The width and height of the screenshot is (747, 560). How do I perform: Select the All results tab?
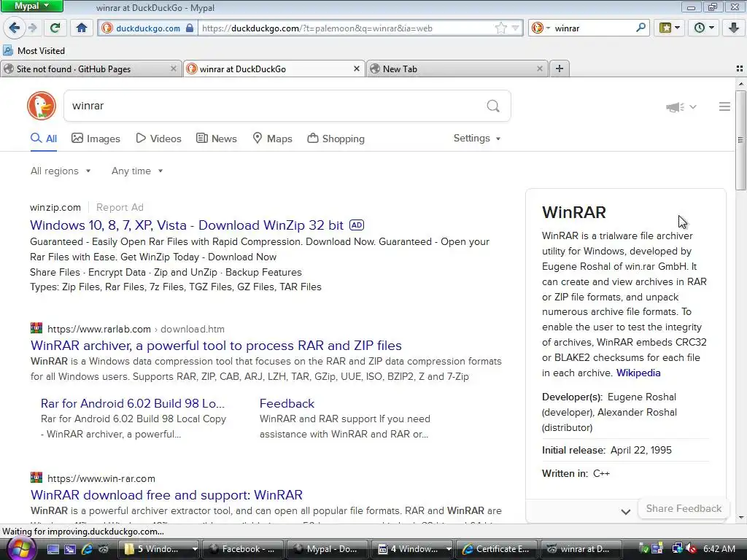44,139
